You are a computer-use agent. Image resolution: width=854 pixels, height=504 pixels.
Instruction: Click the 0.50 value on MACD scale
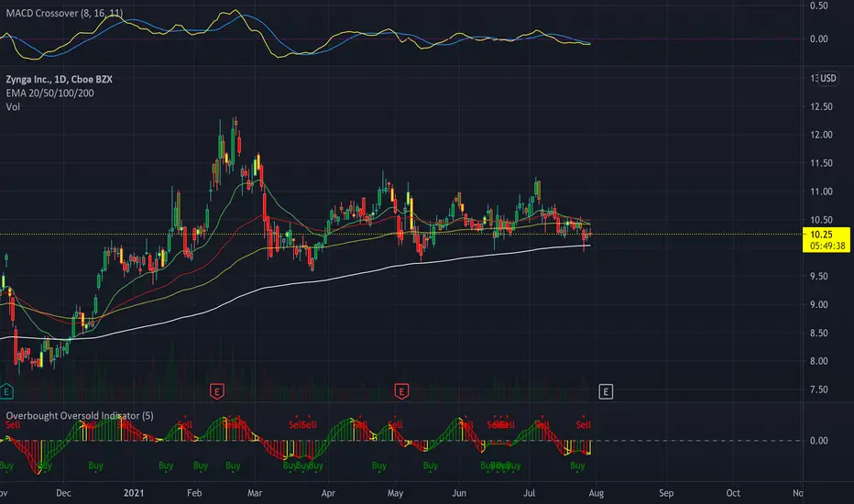coord(818,5)
